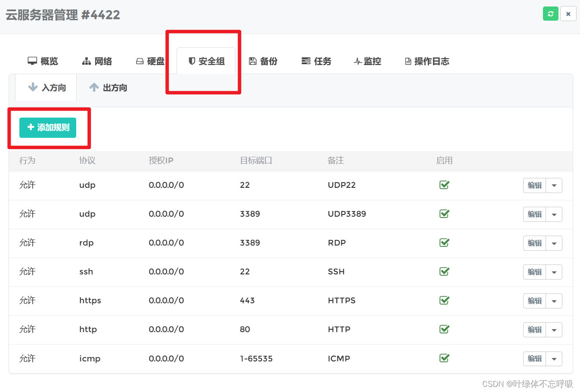This screenshot has width=580, height=392.
Task: Click the 授权IP column header
Action: pos(161,160)
